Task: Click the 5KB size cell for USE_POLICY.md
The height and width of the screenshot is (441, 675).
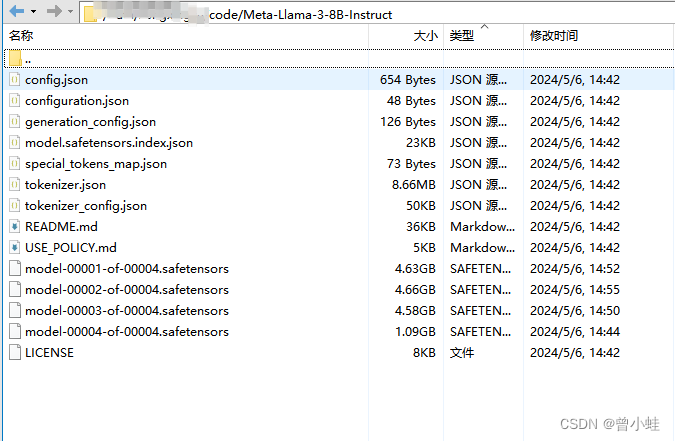Action: [424, 248]
